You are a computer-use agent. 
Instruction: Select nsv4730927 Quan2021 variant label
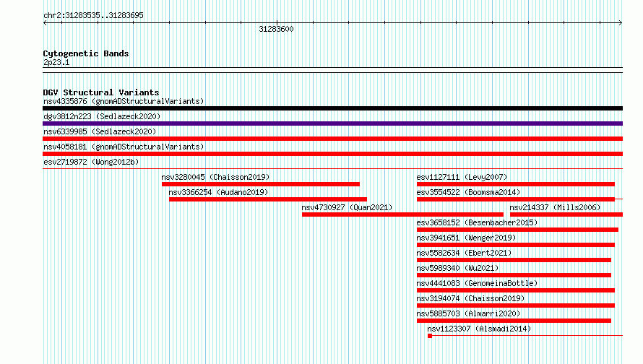point(347,207)
